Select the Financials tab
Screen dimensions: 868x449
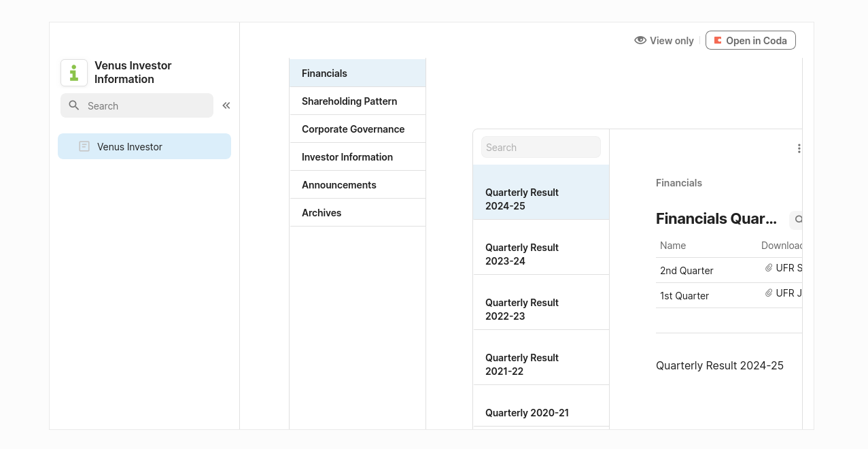(x=358, y=73)
